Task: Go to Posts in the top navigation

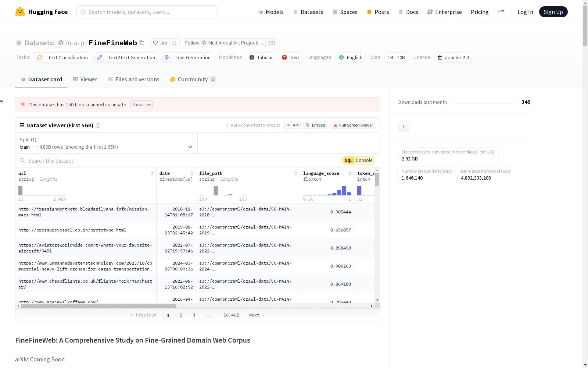Action: coord(378,12)
